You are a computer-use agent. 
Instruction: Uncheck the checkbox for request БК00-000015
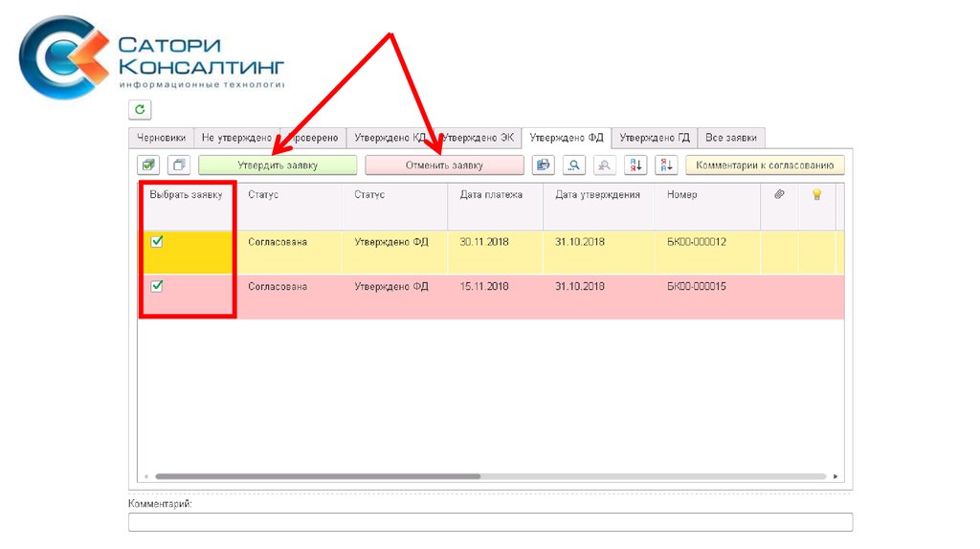click(157, 285)
